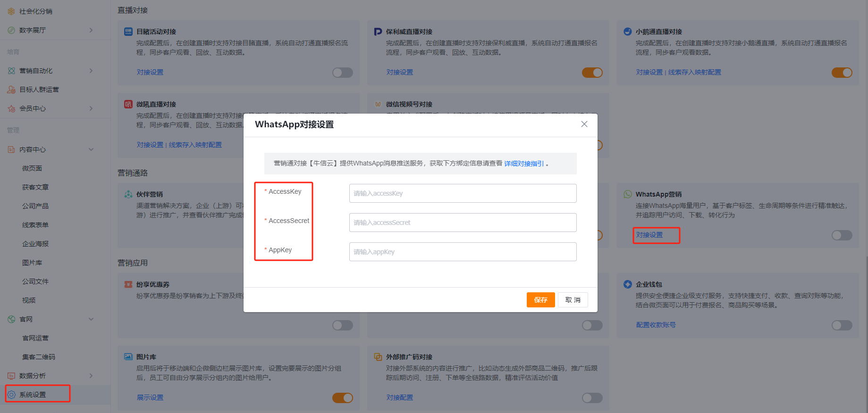The height and width of the screenshot is (413, 868).
Task: Focus the AccessSecret input field
Action: pos(463,223)
